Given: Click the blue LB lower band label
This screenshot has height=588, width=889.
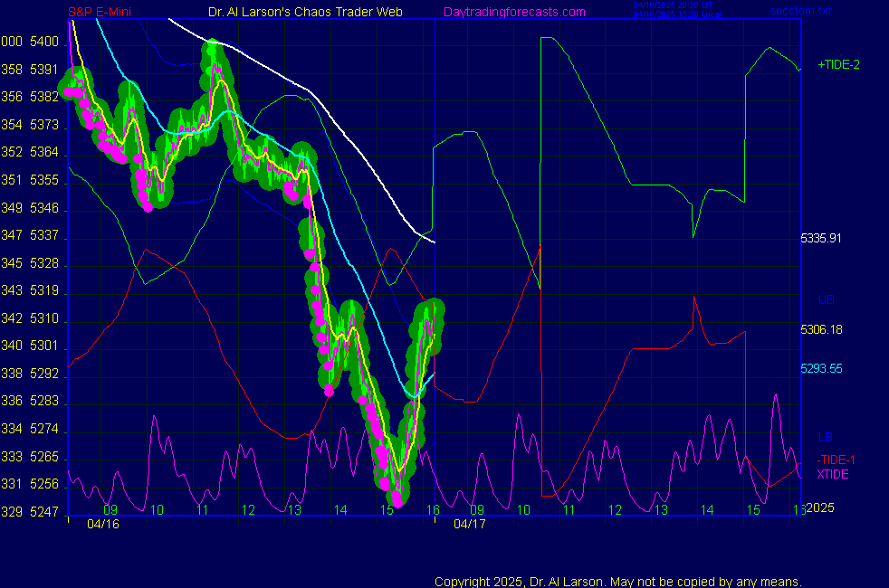Looking at the screenshot, I should point(825,438).
